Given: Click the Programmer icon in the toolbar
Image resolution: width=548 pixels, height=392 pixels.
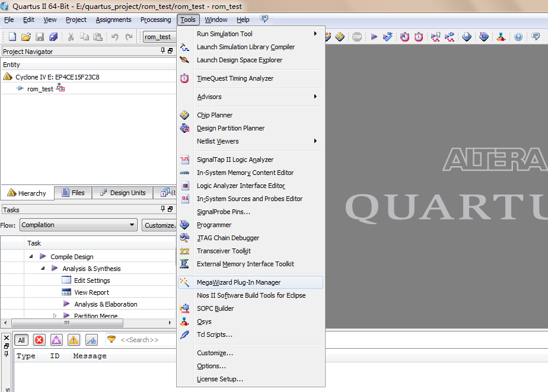Looking at the screenshot, I should [x=484, y=37].
